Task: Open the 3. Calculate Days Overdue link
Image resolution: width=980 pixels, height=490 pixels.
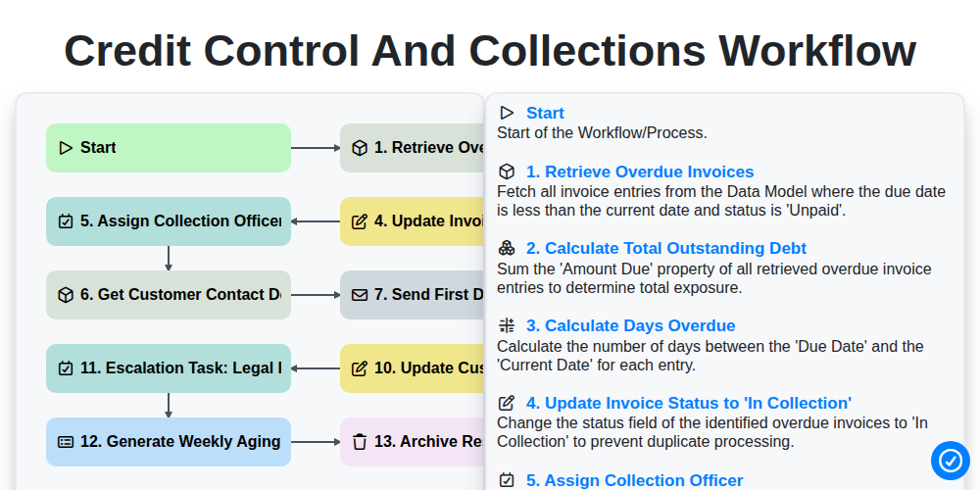Action: click(x=630, y=325)
